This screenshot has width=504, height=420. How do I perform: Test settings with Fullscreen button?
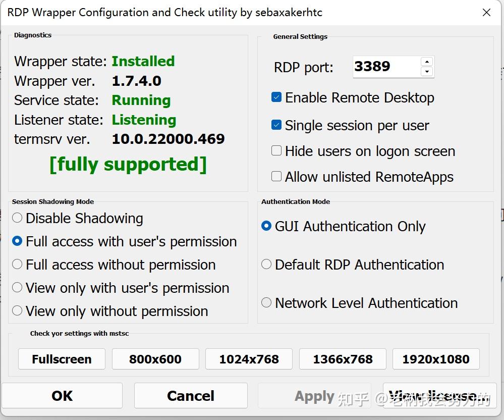pyautogui.click(x=62, y=359)
